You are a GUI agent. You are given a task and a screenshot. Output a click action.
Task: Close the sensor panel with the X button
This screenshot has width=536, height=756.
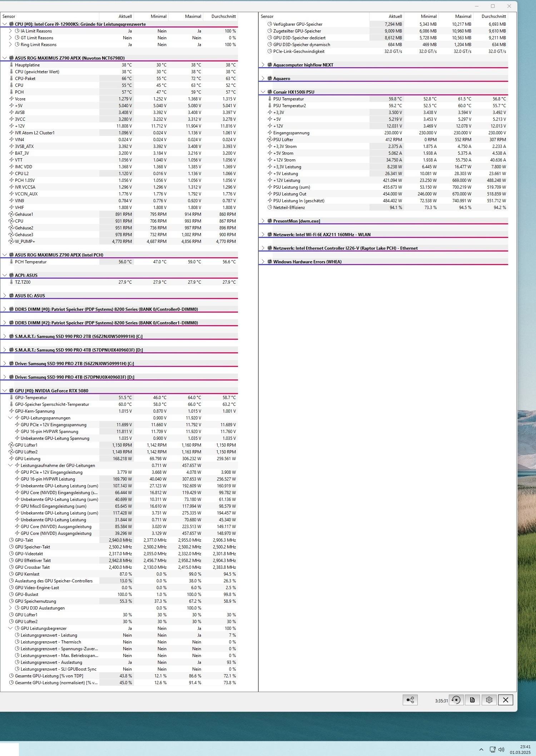[506, 700]
